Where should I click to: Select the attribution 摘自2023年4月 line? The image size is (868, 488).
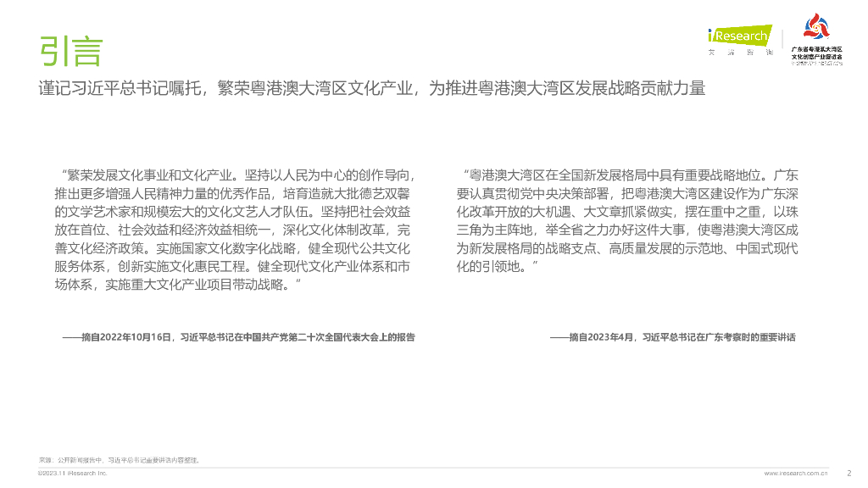[672, 337]
